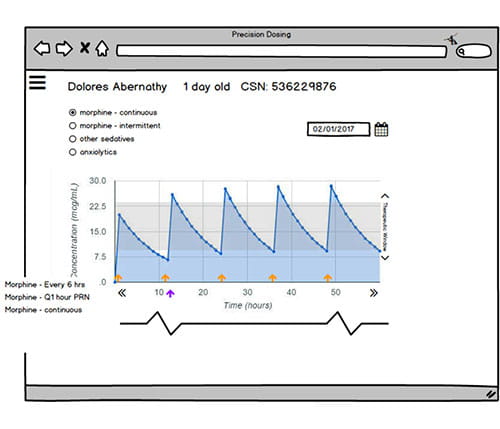The image size is (500, 429).
Task: Select other sedatives radio button
Action: (x=72, y=139)
